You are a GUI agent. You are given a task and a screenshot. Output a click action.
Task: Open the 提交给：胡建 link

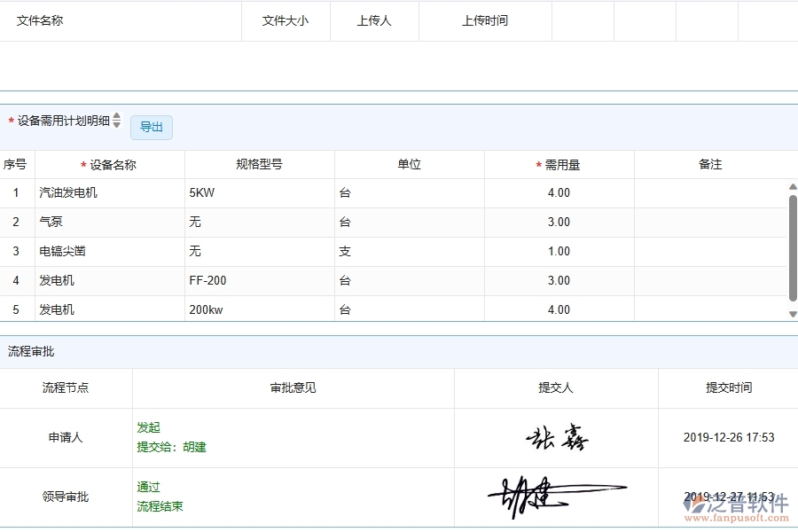[x=172, y=447]
